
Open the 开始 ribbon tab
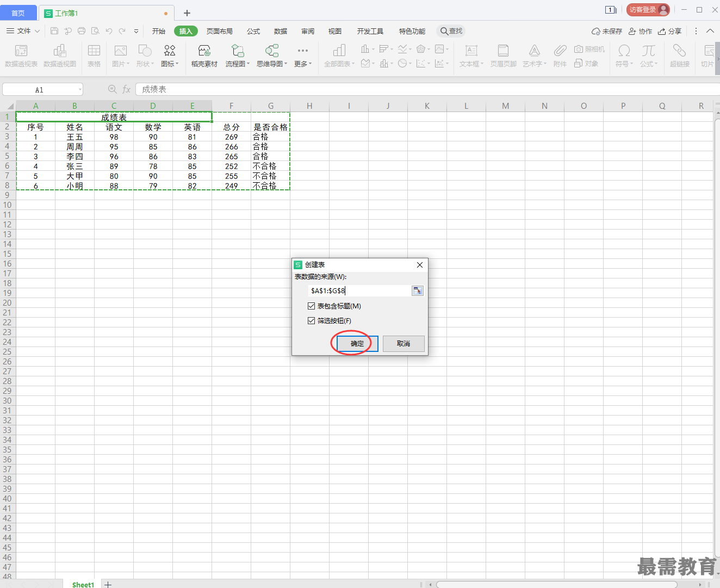[159, 31]
